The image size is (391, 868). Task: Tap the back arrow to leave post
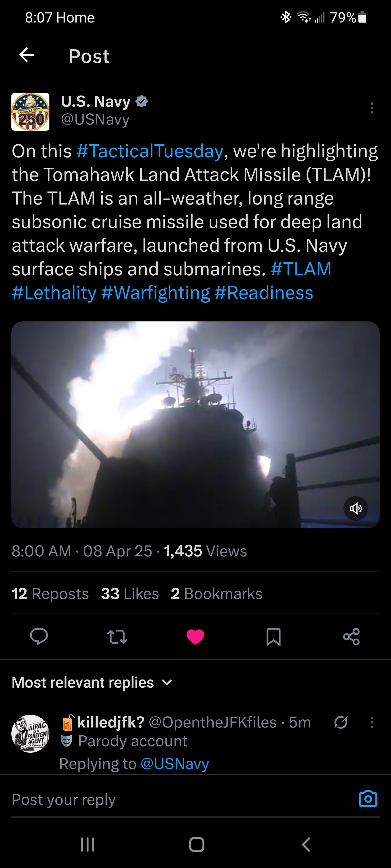click(x=27, y=55)
